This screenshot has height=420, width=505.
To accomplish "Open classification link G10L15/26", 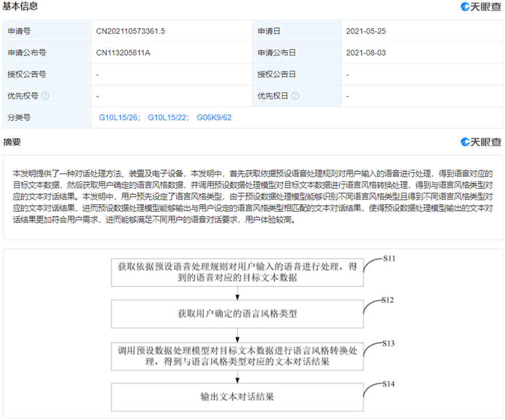I will [119, 117].
